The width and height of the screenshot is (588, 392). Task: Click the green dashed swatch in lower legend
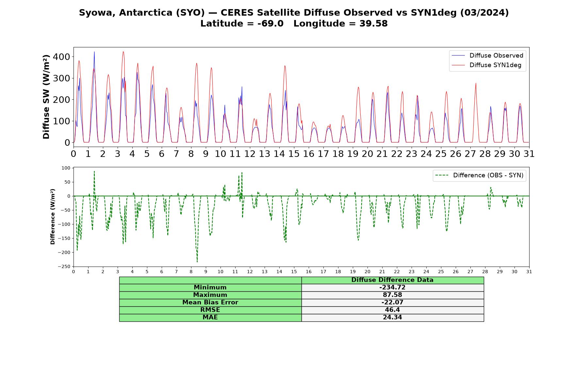coord(442,175)
